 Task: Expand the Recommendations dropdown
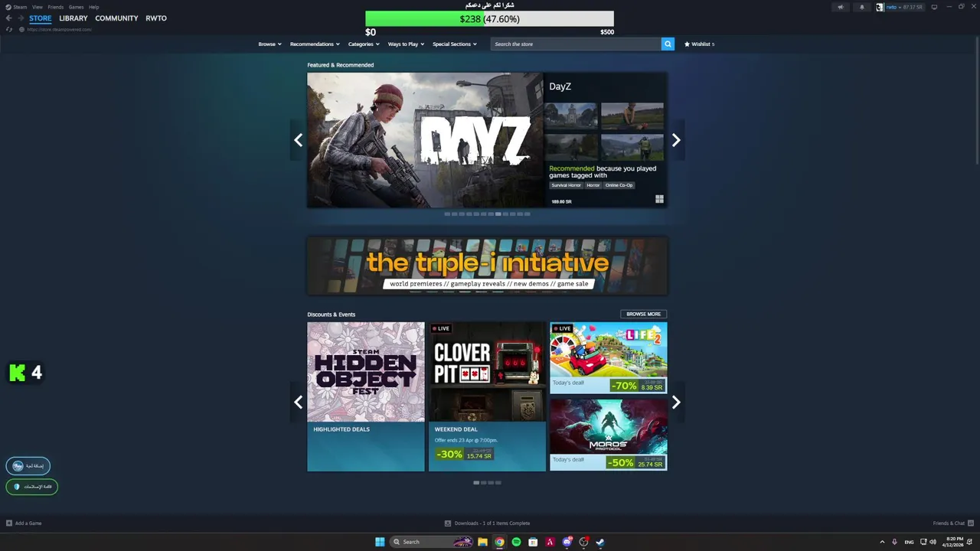[x=315, y=44]
